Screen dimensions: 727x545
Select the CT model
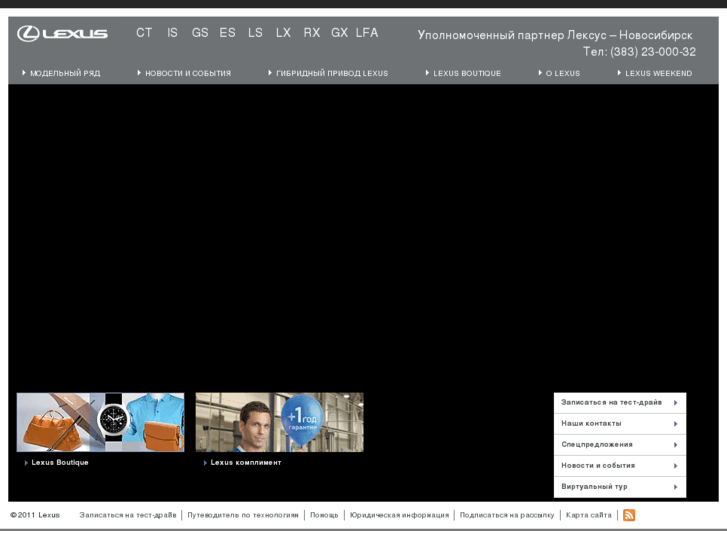point(144,33)
